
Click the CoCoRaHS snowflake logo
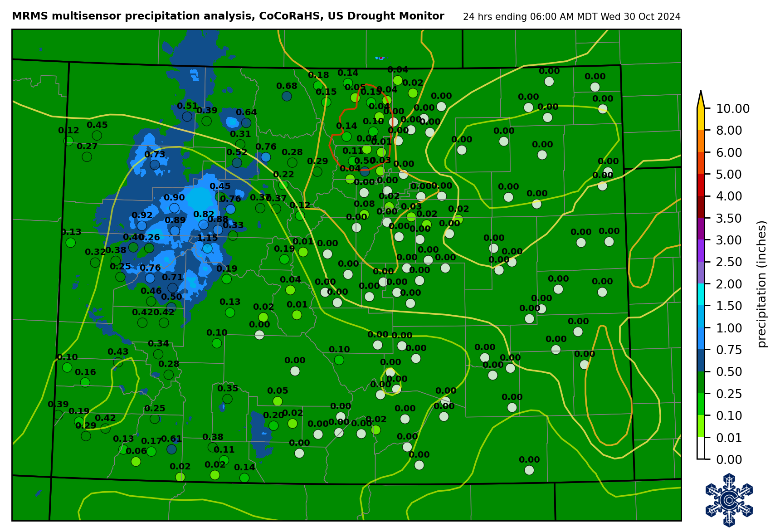[729, 500]
